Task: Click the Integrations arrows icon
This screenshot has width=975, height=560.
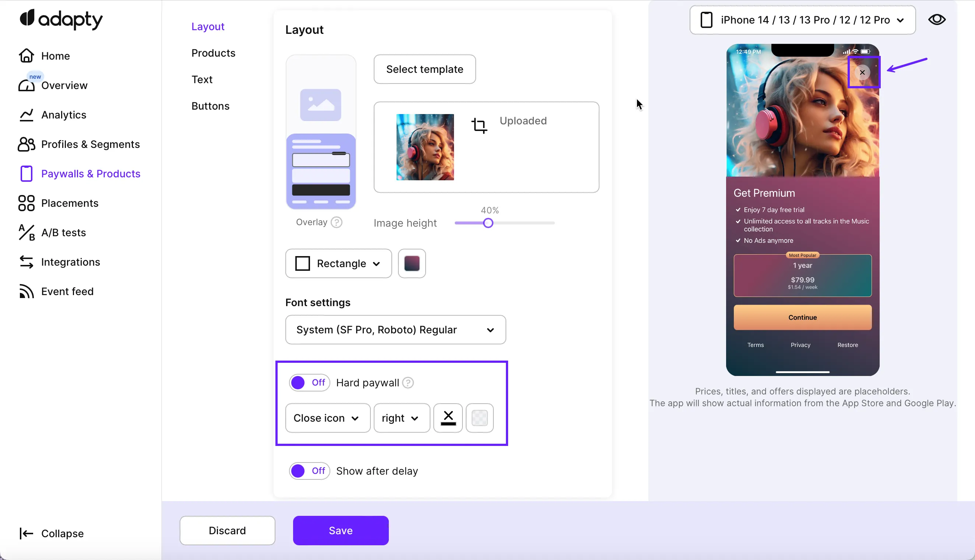Action: coord(26,262)
